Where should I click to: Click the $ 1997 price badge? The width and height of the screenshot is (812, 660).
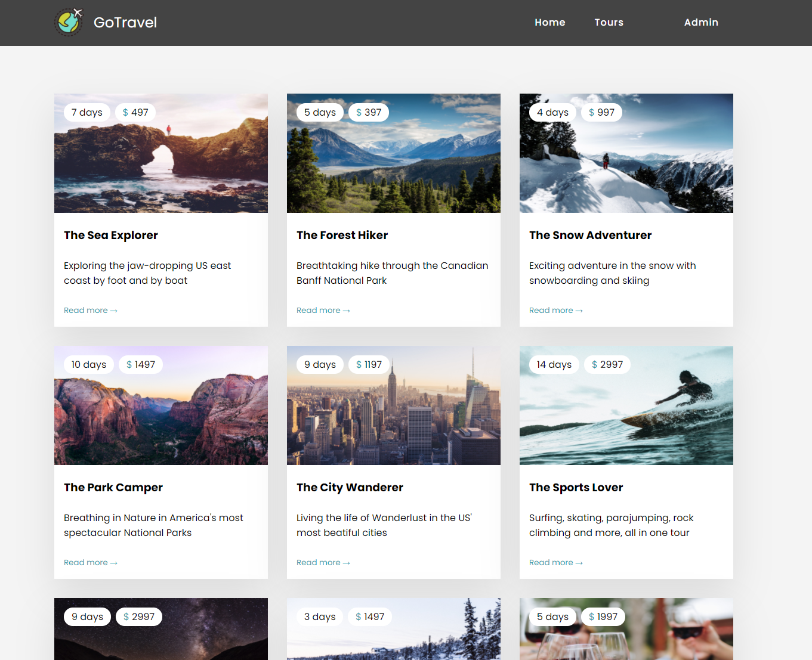(x=603, y=616)
